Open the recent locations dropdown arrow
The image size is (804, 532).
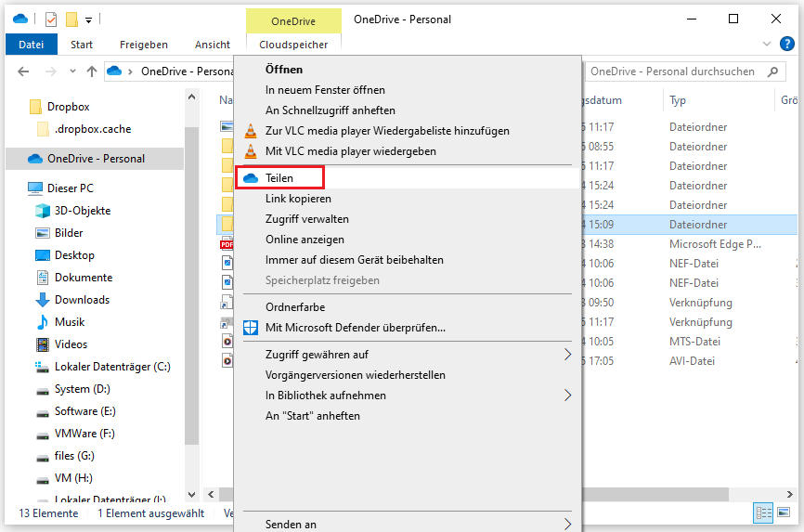pyautogui.click(x=72, y=71)
